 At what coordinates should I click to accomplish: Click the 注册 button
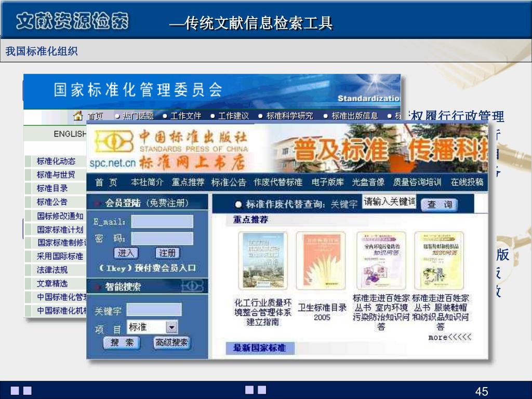[x=167, y=253]
